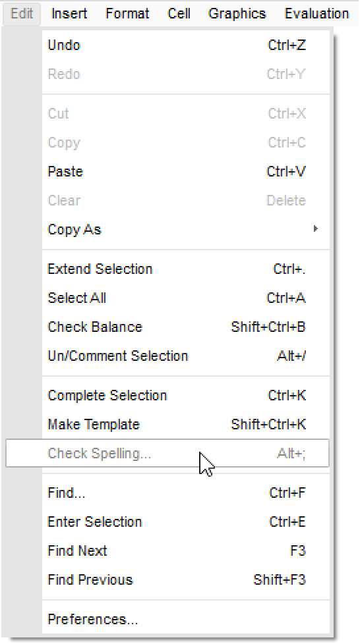
Task: Expand the Copy As submenu arrow
Action: pos(316,228)
